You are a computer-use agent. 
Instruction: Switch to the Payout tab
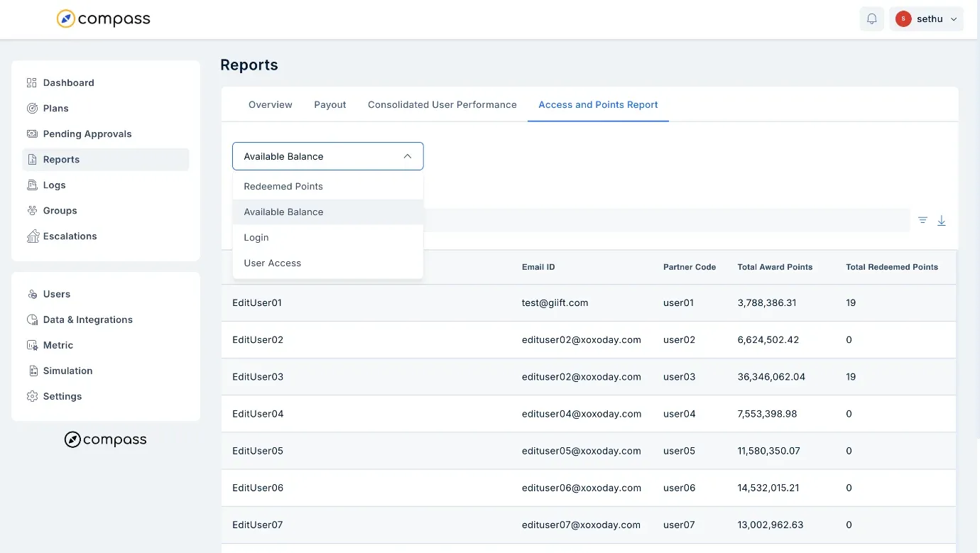pos(330,105)
